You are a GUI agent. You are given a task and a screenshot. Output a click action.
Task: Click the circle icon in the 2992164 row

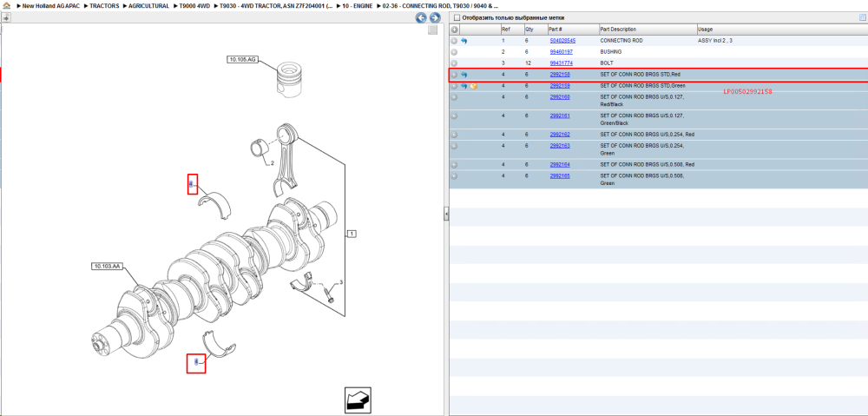pos(454,165)
